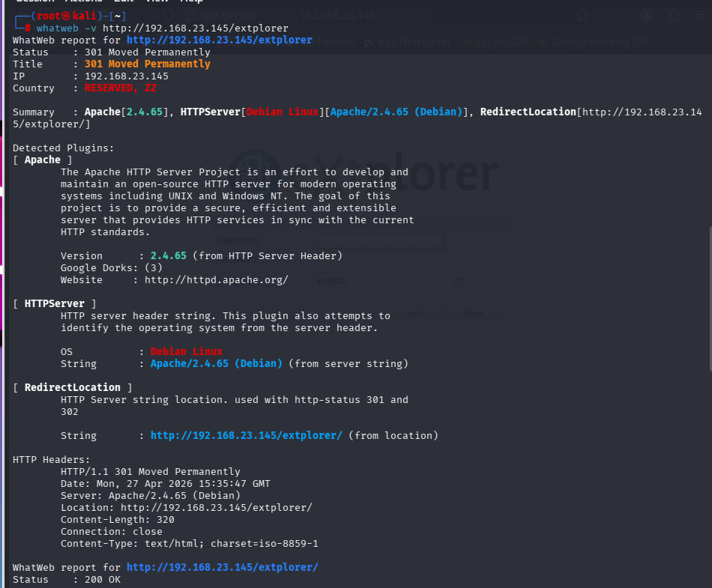Click the red 'RESERVED, ZZ' country value
712x588 pixels.
(x=121, y=88)
